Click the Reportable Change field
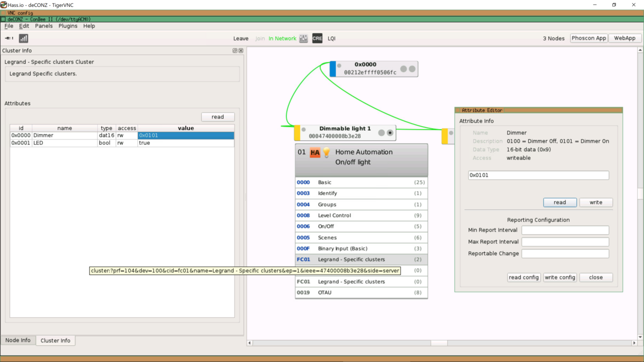 (565, 254)
